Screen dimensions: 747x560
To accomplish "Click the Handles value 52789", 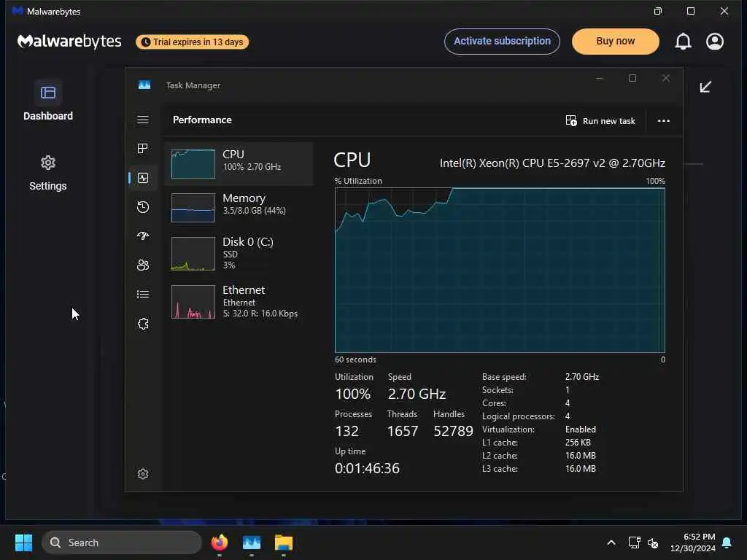I will [453, 431].
